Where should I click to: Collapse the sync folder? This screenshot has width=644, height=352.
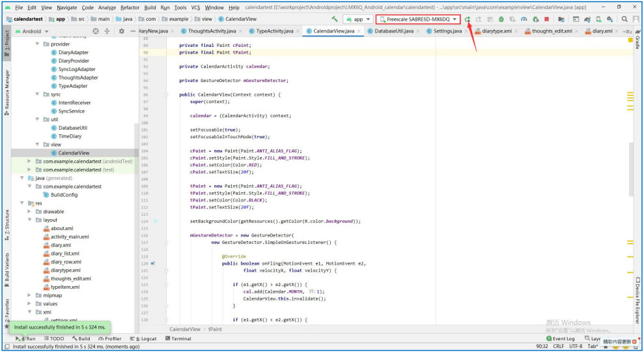click(37, 94)
